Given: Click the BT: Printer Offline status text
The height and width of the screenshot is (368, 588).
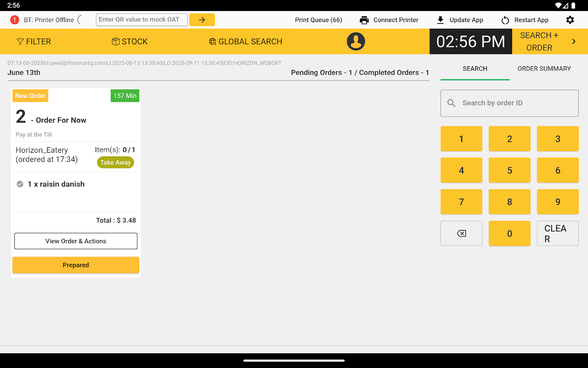Looking at the screenshot, I should (49, 20).
